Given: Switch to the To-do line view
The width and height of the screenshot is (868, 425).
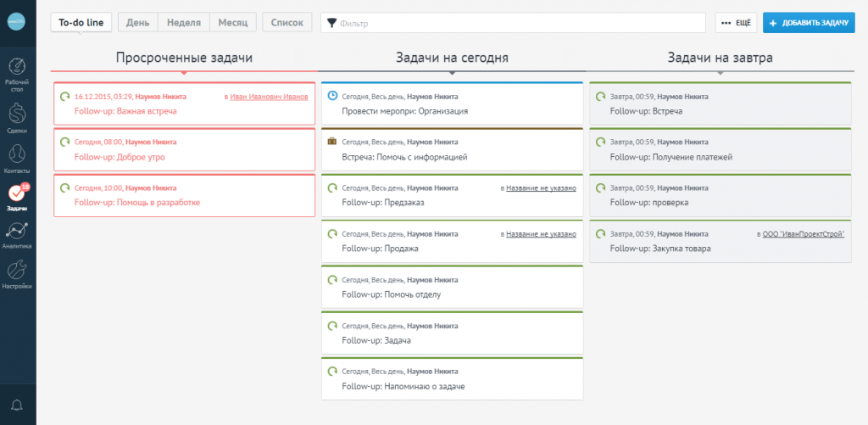Looking at the screenshot, I should click(81, 23).
